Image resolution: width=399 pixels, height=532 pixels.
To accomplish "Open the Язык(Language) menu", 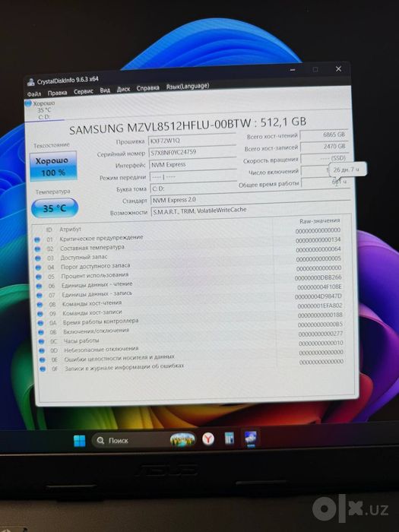I will coord(188,86).
